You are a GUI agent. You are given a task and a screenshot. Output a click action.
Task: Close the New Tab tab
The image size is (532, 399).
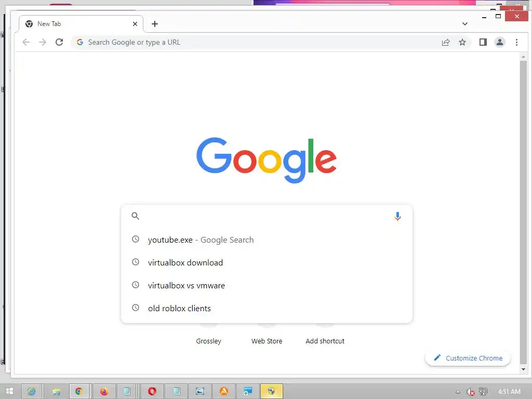click(135, 24)
